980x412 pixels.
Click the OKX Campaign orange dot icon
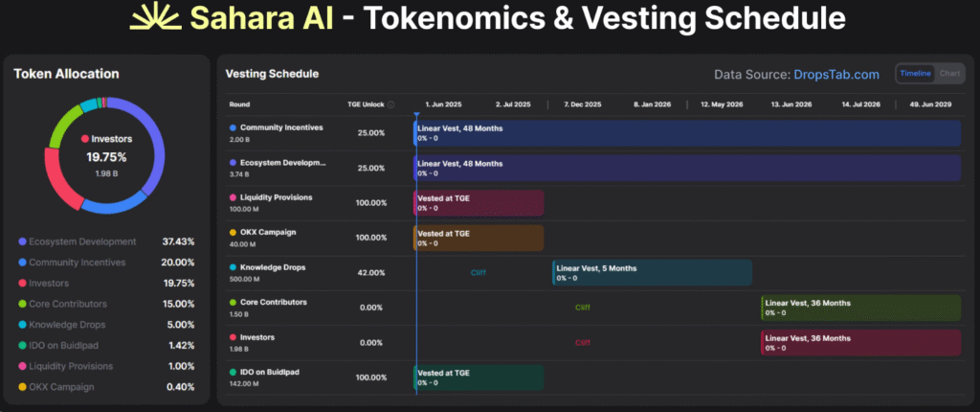233,232
